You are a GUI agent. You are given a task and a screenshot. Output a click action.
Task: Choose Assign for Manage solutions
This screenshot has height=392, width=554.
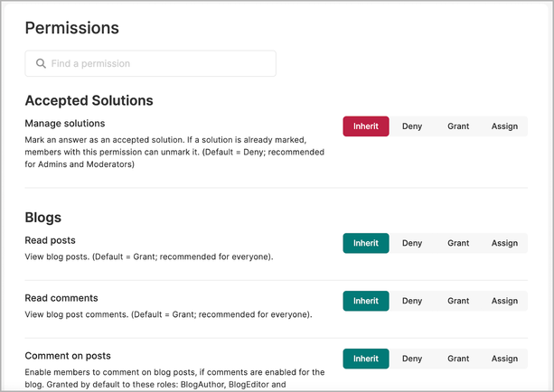[504, 126]
